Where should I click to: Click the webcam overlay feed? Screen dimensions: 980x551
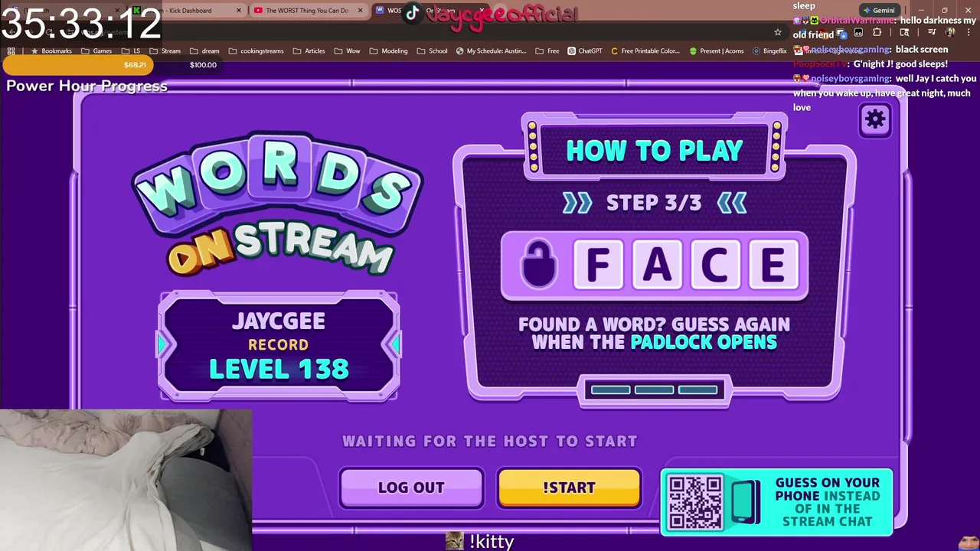pyautogui.click(x=126, y=480)
